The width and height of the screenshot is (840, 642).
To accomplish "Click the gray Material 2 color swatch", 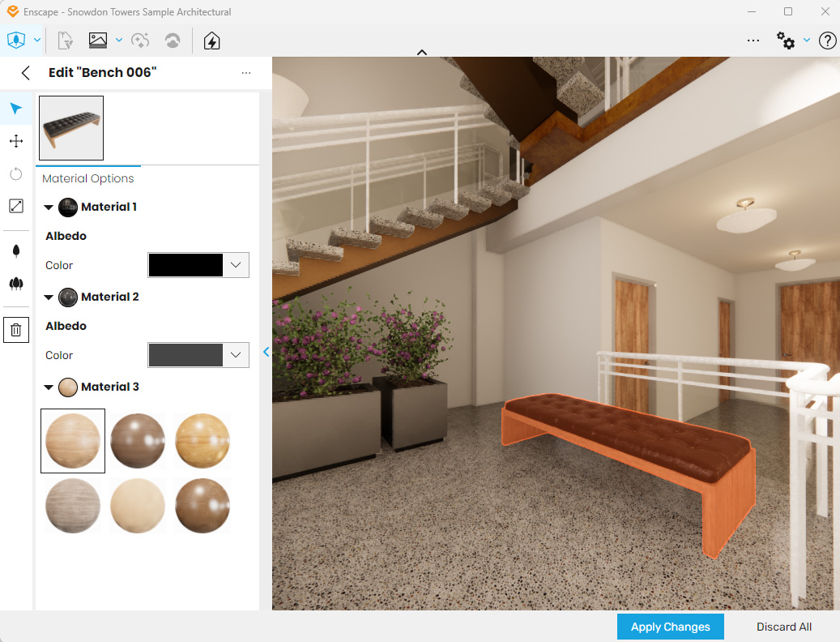I will tap(185, 355).
